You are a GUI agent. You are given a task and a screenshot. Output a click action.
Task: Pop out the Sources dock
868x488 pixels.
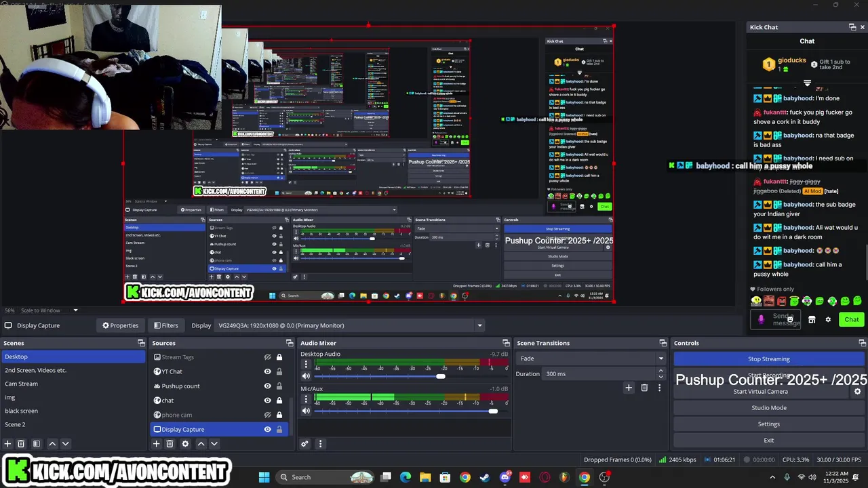(290, 343)
